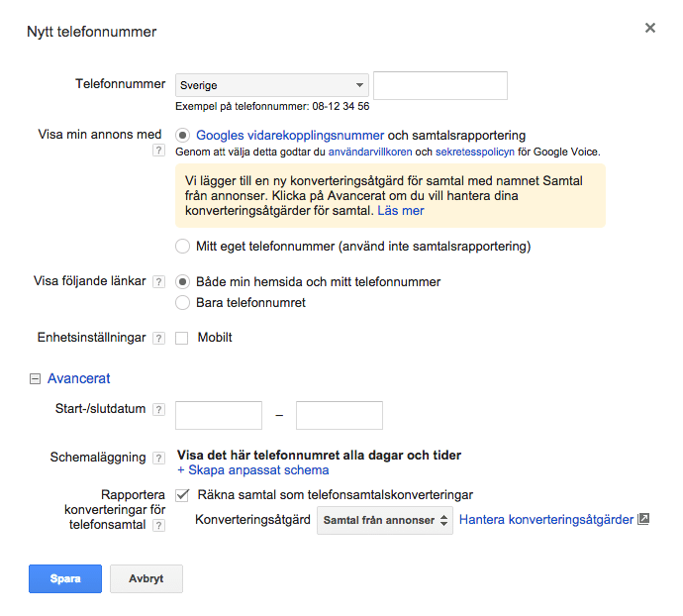Screen dimensions: 683x616
Task: Choose Bara telefonnumret radio button
Action: coord(182,302)
